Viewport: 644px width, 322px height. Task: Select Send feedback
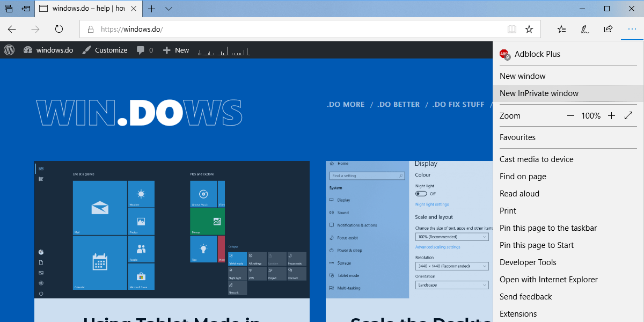568,297
